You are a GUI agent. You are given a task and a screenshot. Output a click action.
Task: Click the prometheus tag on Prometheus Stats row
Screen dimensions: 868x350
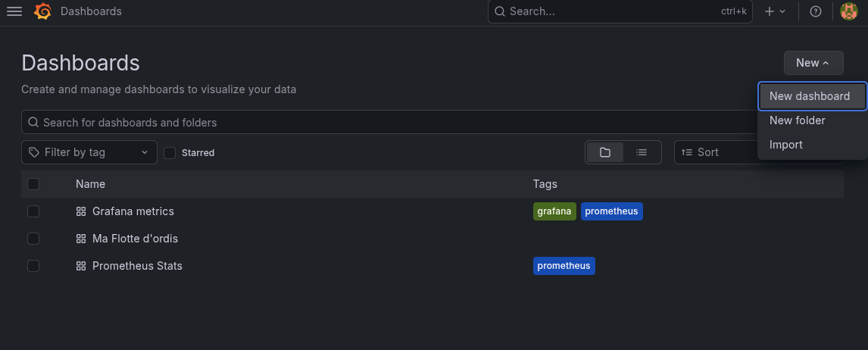point(564,266)
